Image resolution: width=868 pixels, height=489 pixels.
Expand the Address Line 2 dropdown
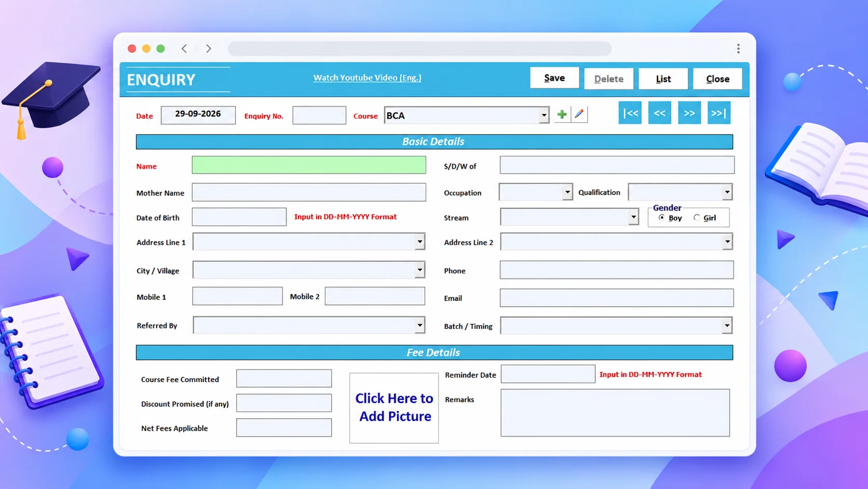pyautogui.click(x=727, y=242)
